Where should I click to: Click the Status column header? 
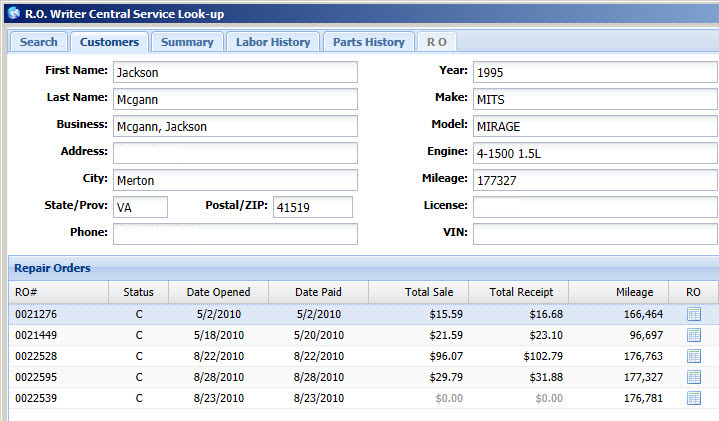pyautogui.click(x=138, y=292)
